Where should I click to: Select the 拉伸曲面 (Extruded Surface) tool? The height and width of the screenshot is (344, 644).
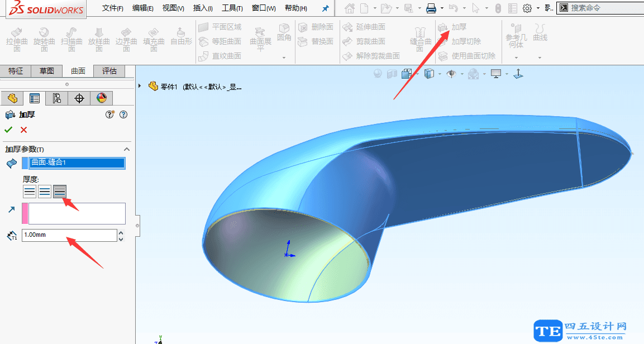(x=16, y=39)
